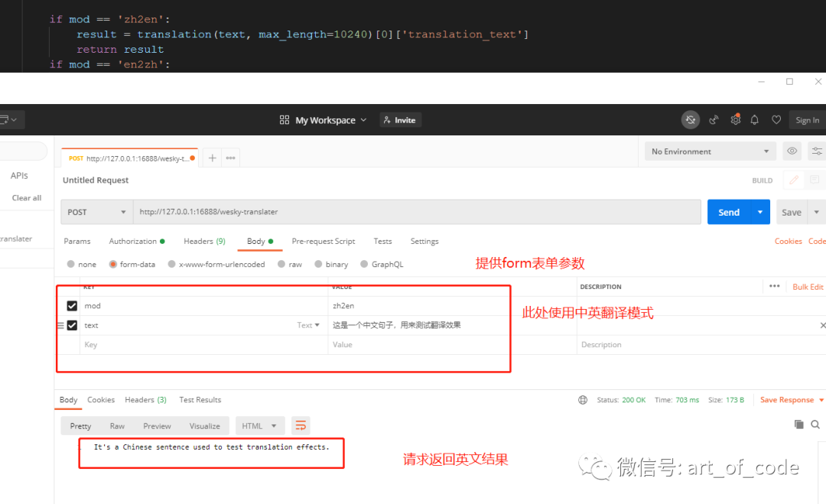The height and width of the screenshot is (504, 826).
Task: Select the raw body type
Action: [281, 264]
